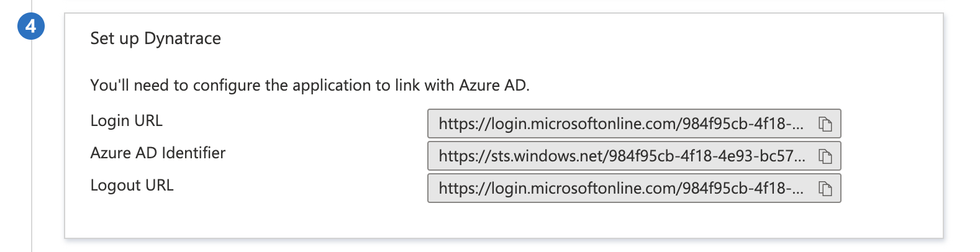
Task: Click the "Set up Dynatrace" heading
Action: pyautogui.click(x=155, y=38)
